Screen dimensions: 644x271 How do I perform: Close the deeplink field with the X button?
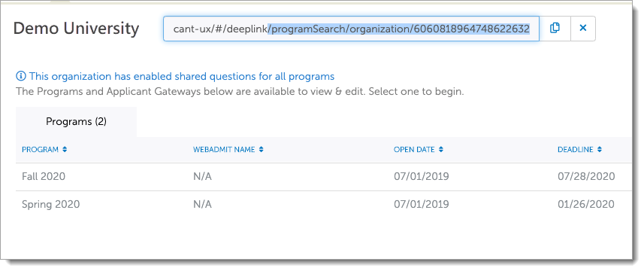click(582, 29)
